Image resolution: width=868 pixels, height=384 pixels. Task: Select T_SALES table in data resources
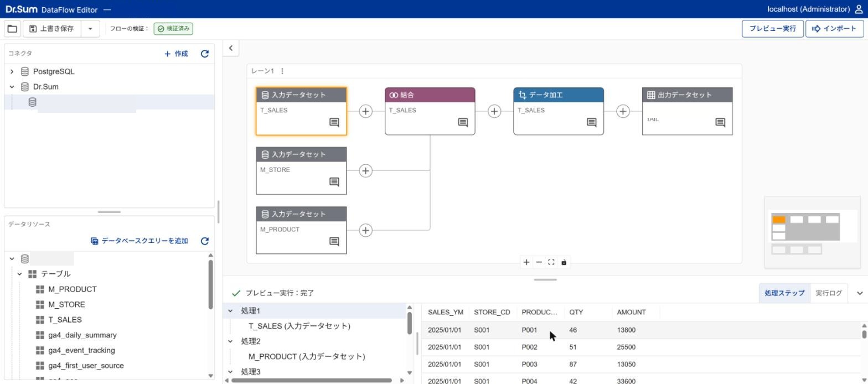click(65, 320)
